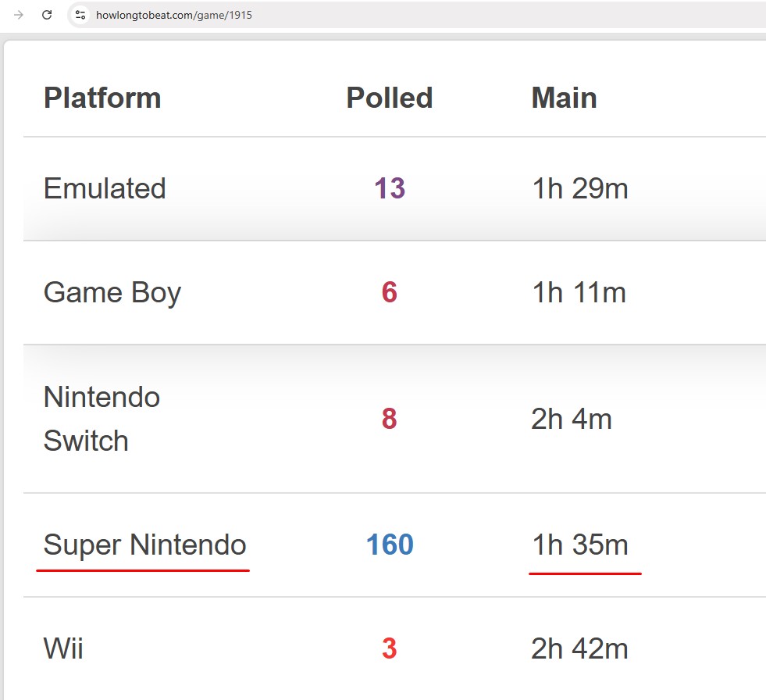
Task: Click the Game Boy polled count 6
Action: click(390, 292)
